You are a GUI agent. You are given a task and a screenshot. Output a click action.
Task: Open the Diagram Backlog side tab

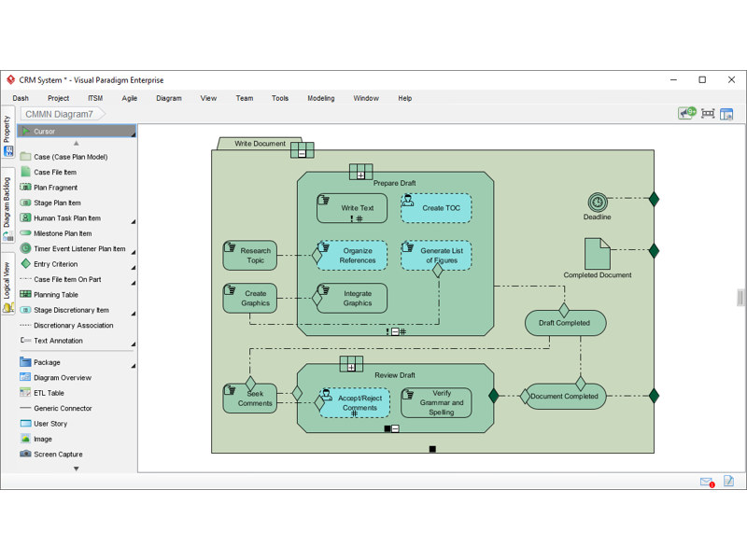coord(7,205)
